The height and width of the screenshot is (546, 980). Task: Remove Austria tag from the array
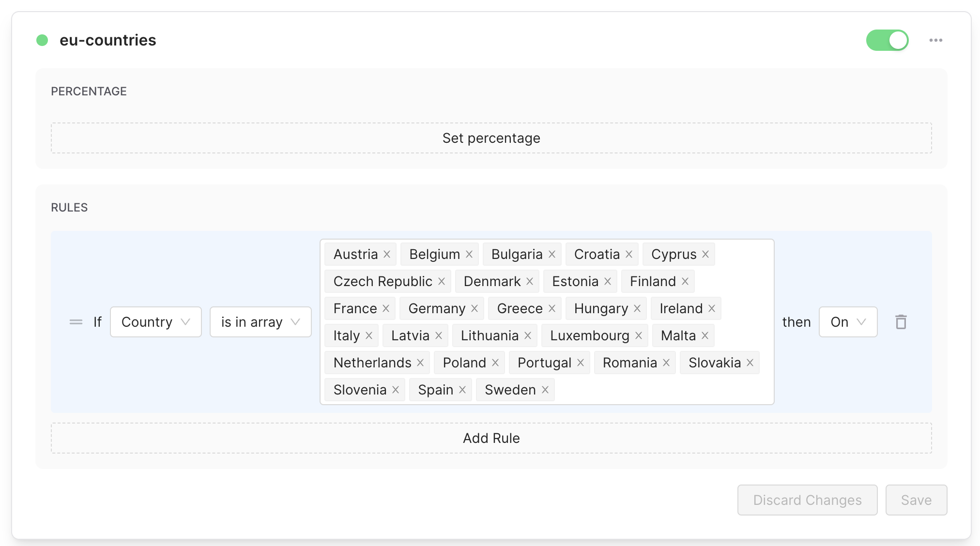tap(387, 254)
